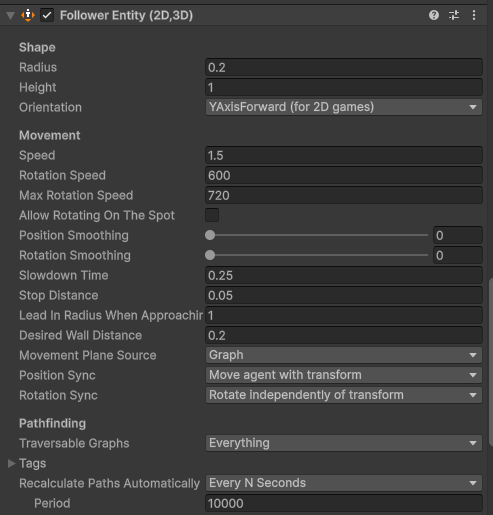The image size is (493, 515).
Task: Open the Traversable Graphs dropdown
Action: tap(344, 443)
